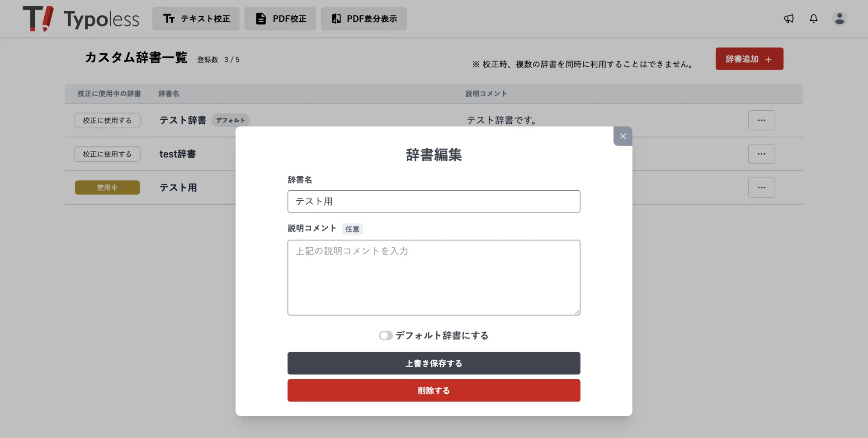Select the テスト用 dictionary name in the list
The height and width of the screenshot is (438, 868).
pos(178,188)
